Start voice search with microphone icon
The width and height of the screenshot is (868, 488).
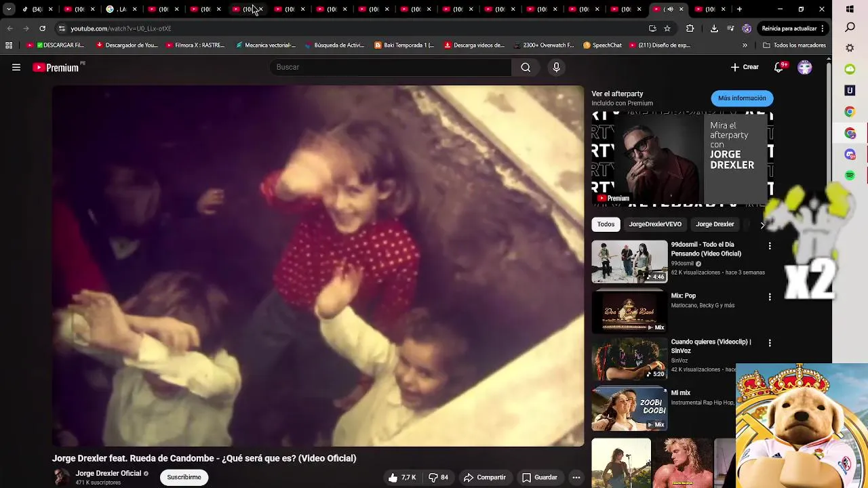556,67
